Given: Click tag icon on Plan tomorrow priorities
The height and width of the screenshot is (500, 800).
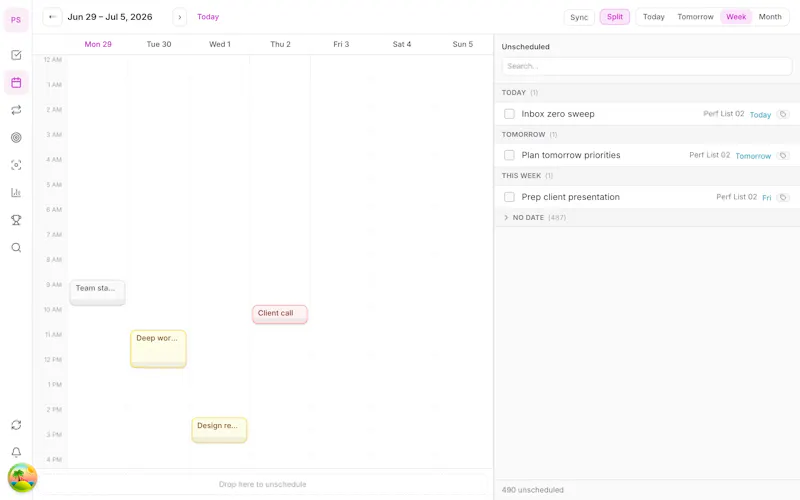Looking at the screenshot, I should tap(783, 156).
